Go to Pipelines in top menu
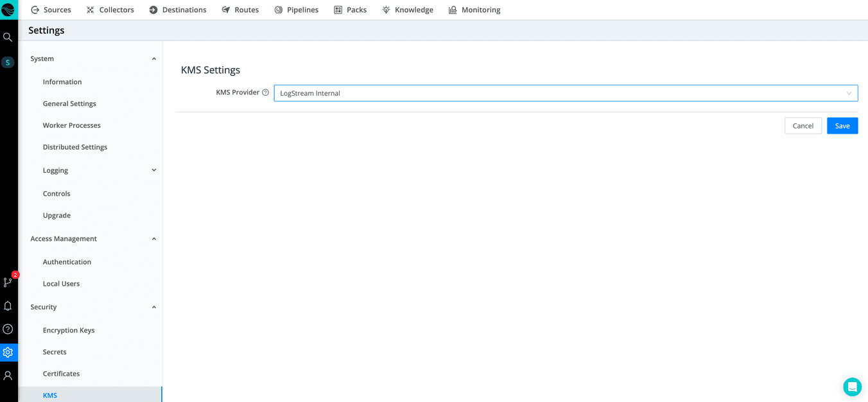Screen dimensions: 868x402 (296, 10)
